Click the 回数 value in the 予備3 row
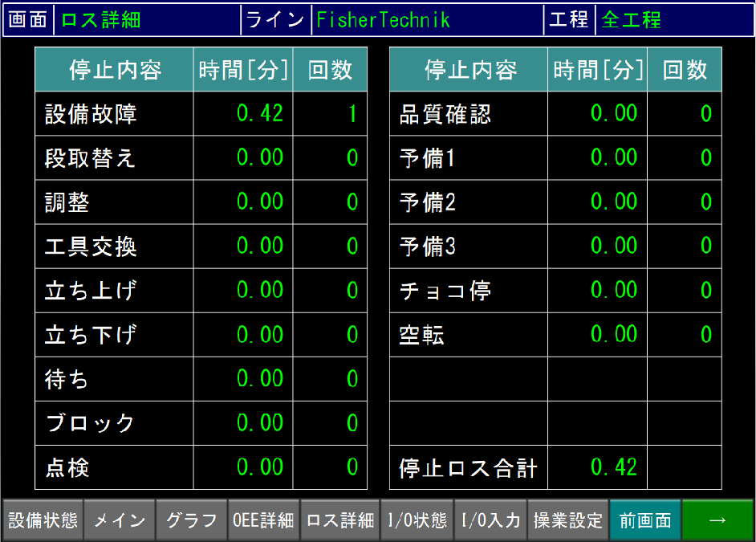 click(x=706, y=246)
